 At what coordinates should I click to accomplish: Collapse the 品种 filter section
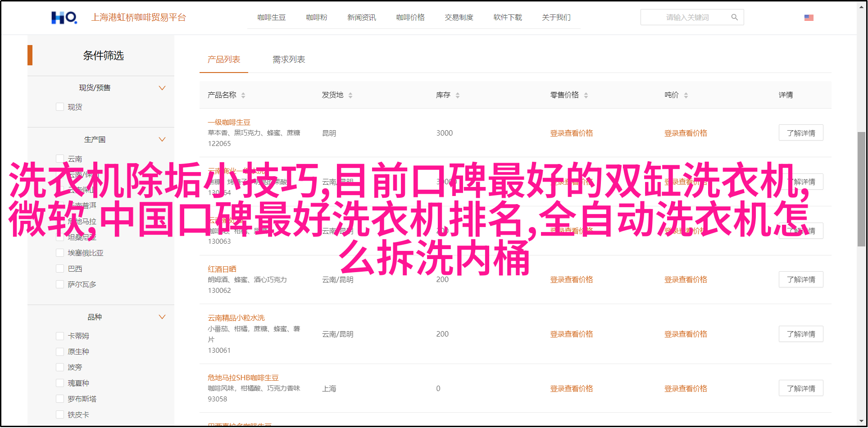[x=162, y=317]
